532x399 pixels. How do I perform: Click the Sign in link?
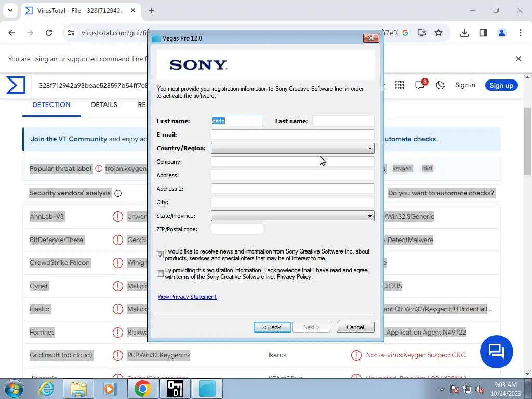coord(465,85)
